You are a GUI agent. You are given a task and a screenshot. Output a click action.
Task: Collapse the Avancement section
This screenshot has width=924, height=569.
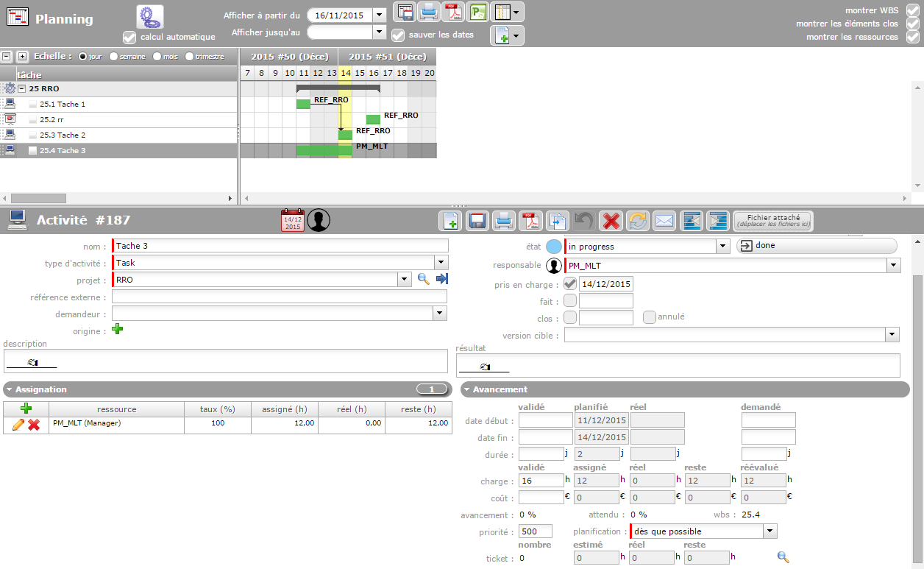466,389
